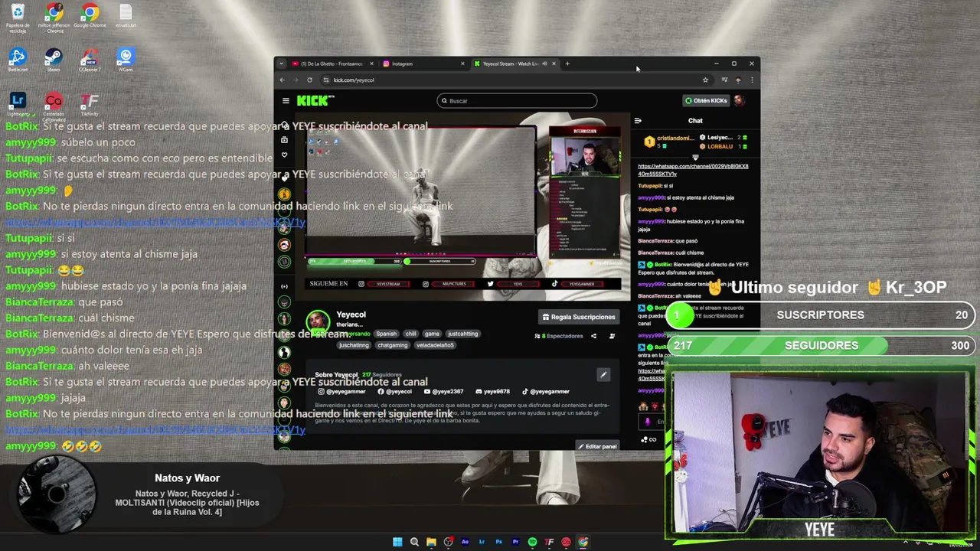980x551 pixels.
Task: Open Photoshop from taskbar
Action: tap(498, 542)
